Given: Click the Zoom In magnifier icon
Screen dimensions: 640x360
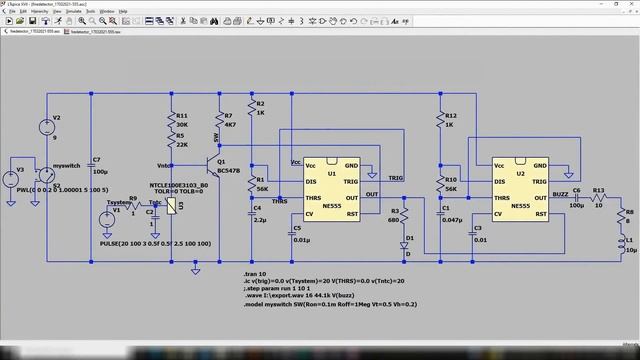Looking at the screenshot, I should pos(82,21).
